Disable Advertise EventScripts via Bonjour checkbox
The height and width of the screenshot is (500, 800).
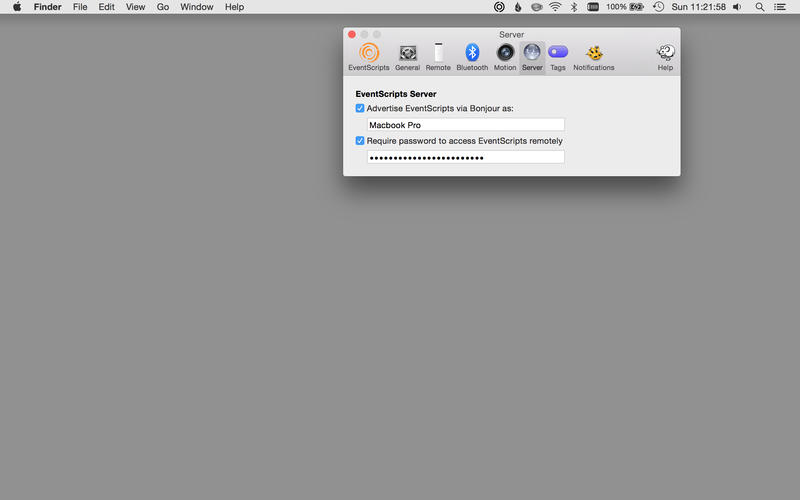(x=361, y=108)
